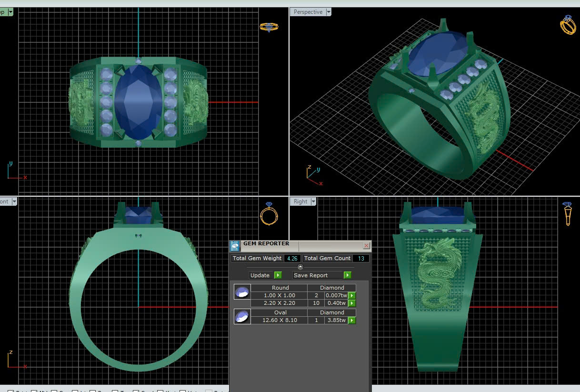
Task: Click the 0.40tw weight cell
Action: pos(336,303)
